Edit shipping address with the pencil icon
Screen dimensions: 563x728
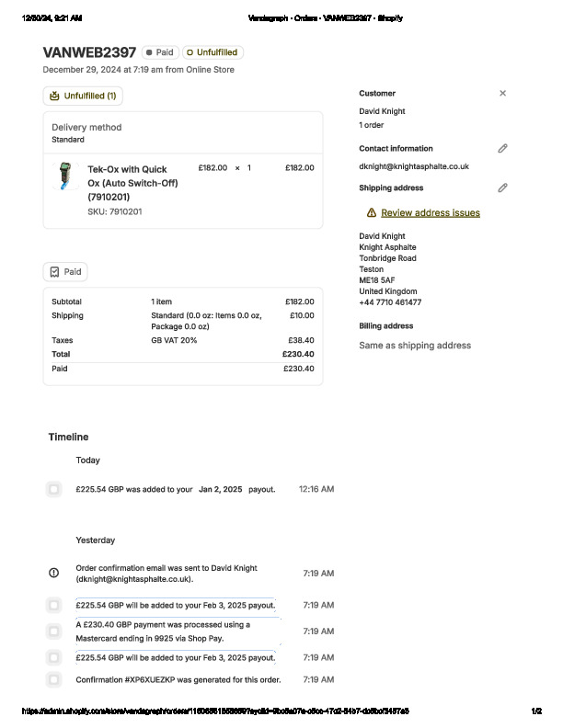pyautogui.click(x=502, y=188)
